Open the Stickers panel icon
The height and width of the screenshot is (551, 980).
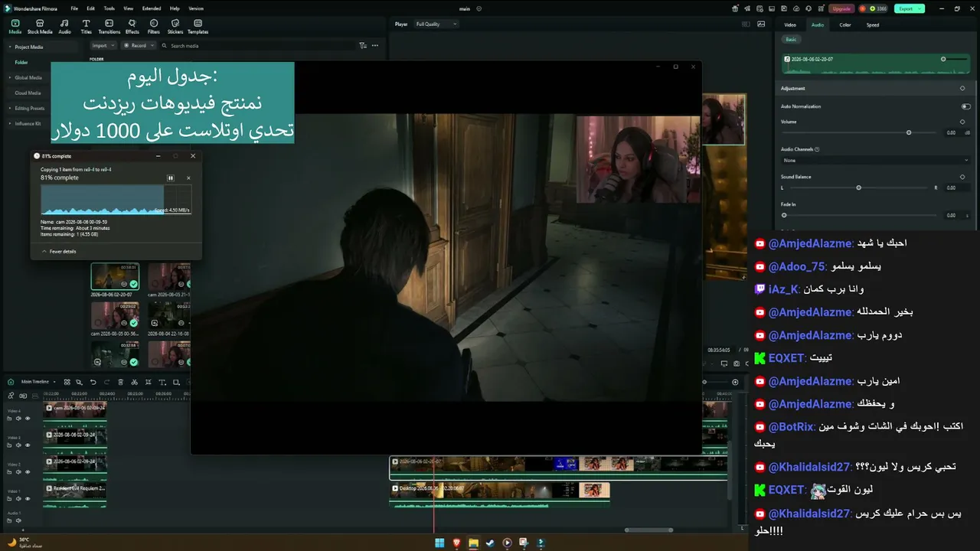[x=175, y=27]
